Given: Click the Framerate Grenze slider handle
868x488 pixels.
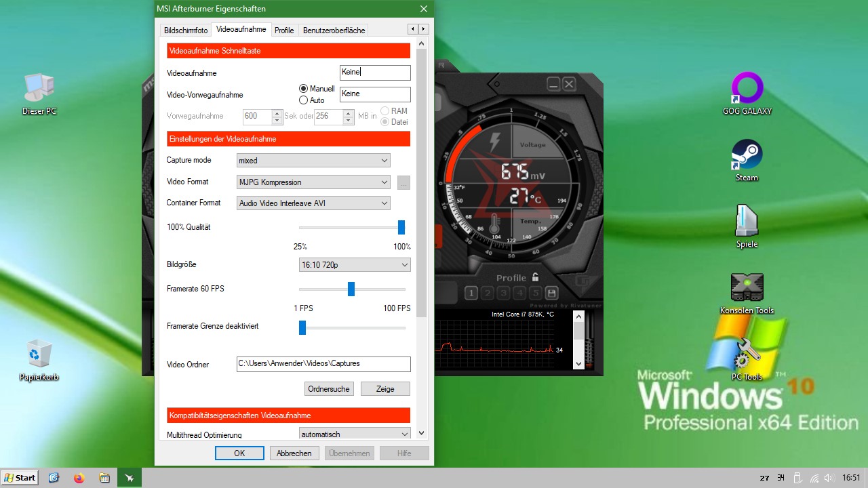Looking at the screenshot, I should (302, 327).
